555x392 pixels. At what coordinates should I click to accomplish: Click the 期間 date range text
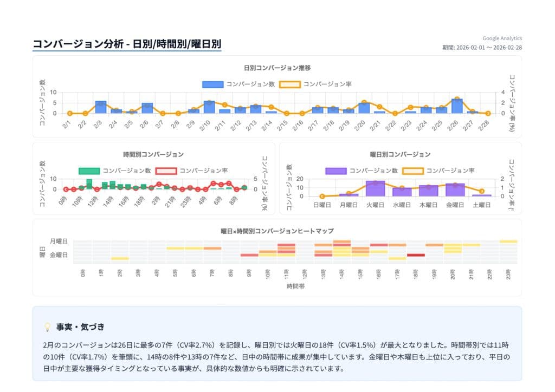[482, 48]
